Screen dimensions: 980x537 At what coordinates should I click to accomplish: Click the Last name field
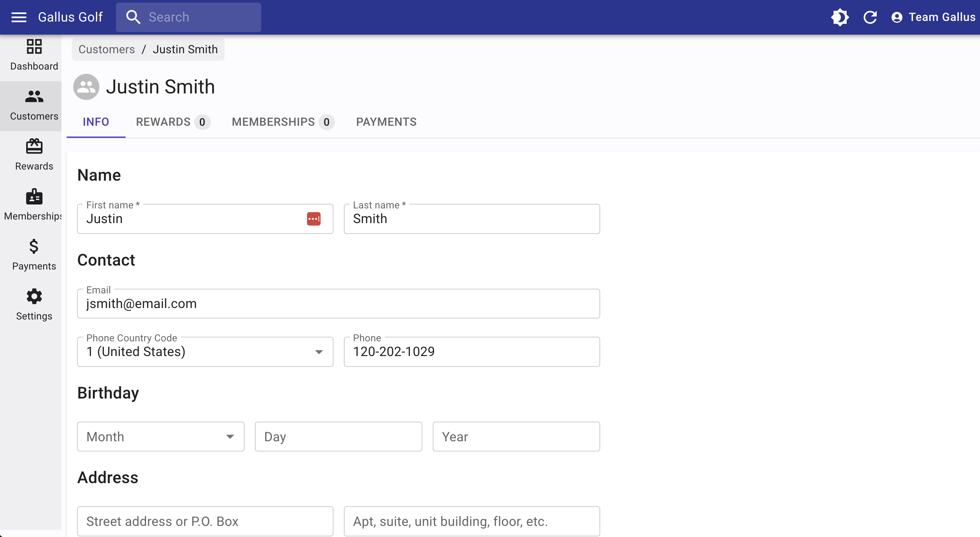(x=472, y=219)
